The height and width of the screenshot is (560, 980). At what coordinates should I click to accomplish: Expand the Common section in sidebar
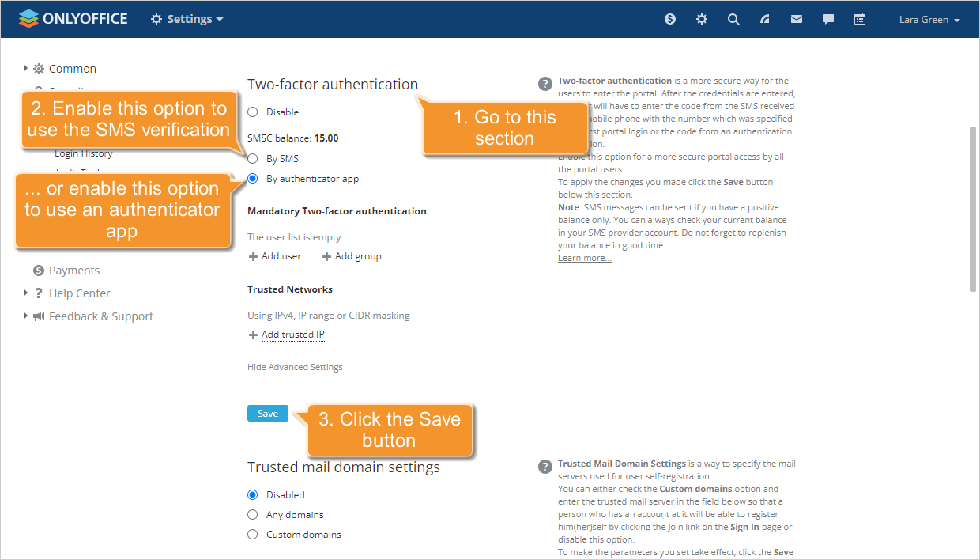pos(72,69)
